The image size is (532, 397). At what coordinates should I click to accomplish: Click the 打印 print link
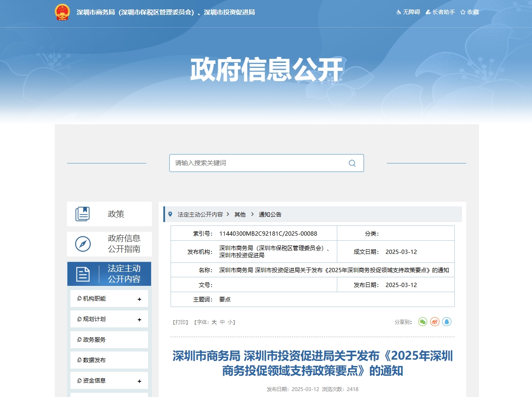(x=180, y=322)
